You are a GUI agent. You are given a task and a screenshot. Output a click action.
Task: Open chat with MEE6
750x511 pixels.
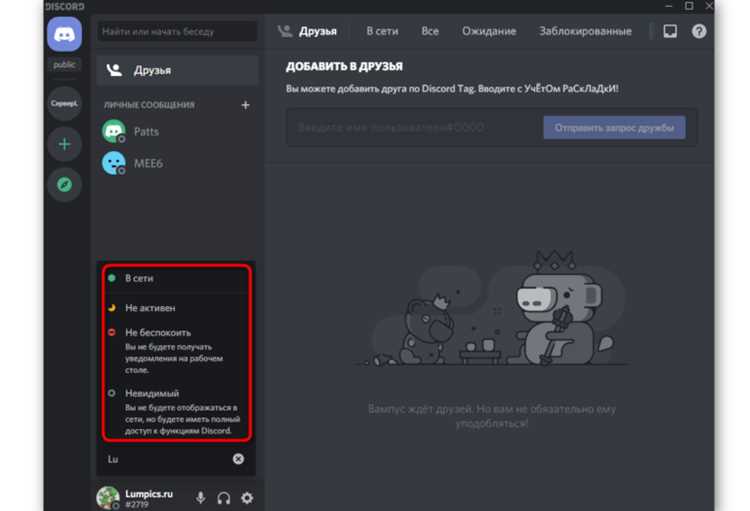coord(177,163)
